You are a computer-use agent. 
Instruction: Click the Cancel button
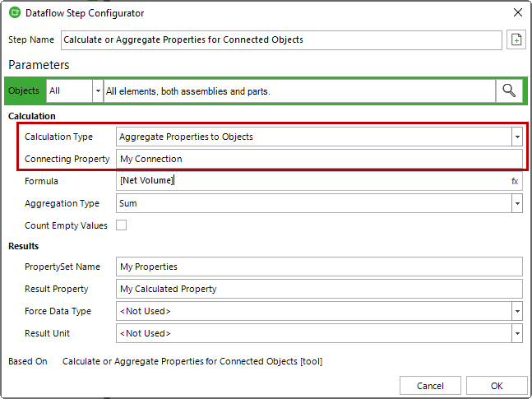430,386
